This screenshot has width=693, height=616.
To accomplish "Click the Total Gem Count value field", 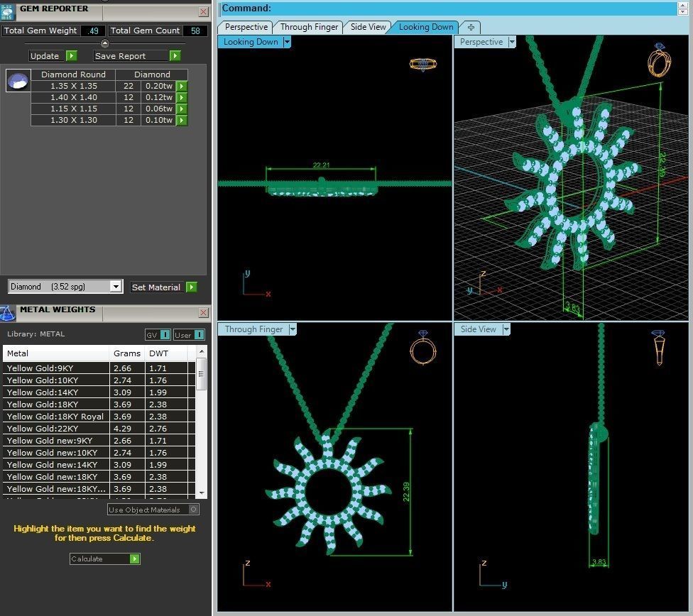I will pos(195,31).
